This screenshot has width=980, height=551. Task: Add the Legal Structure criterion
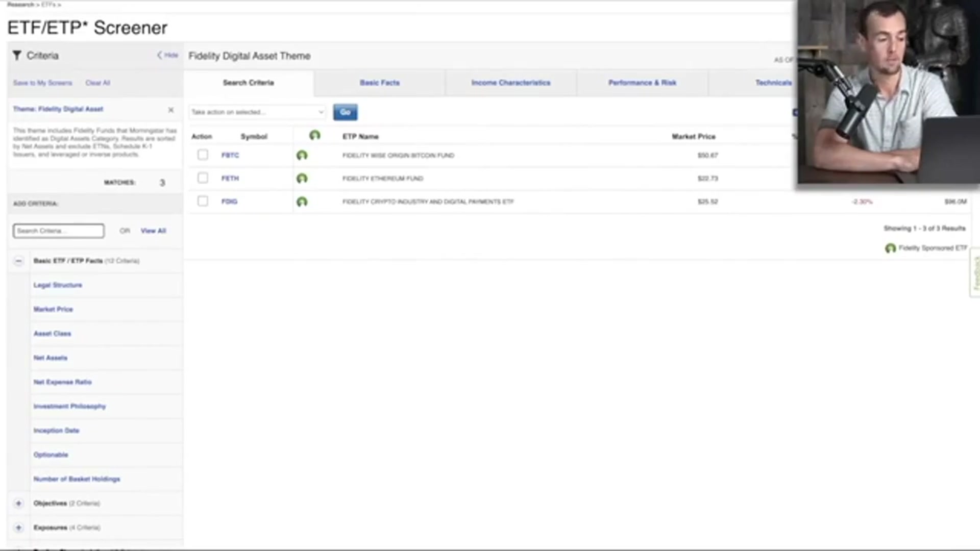(58, 285)
